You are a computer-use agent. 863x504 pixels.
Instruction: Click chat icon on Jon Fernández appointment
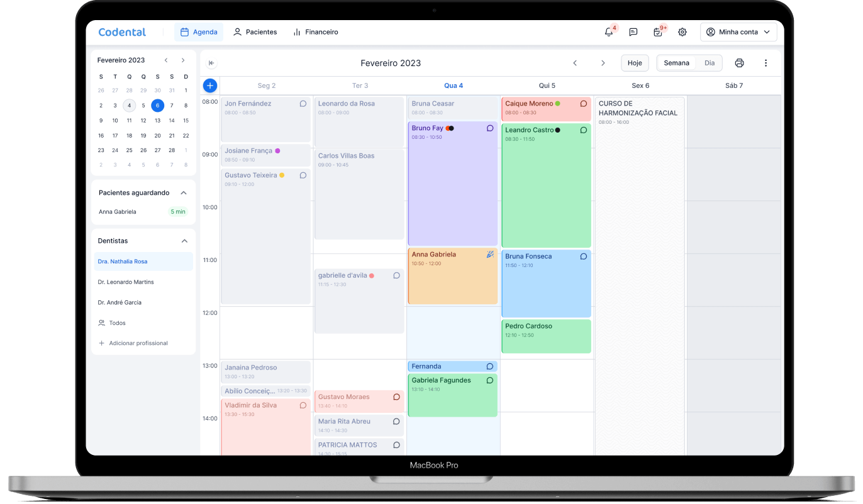click(x=303, y=104)
